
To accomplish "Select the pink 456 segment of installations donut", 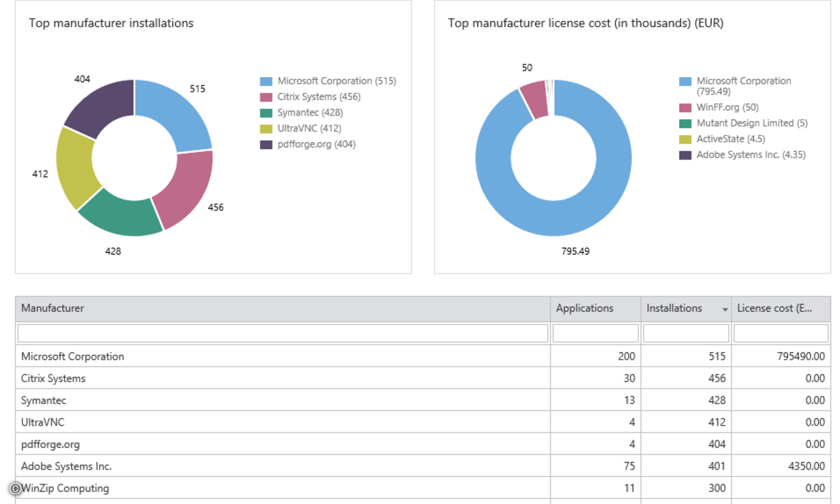I will [x=185, y=187].
